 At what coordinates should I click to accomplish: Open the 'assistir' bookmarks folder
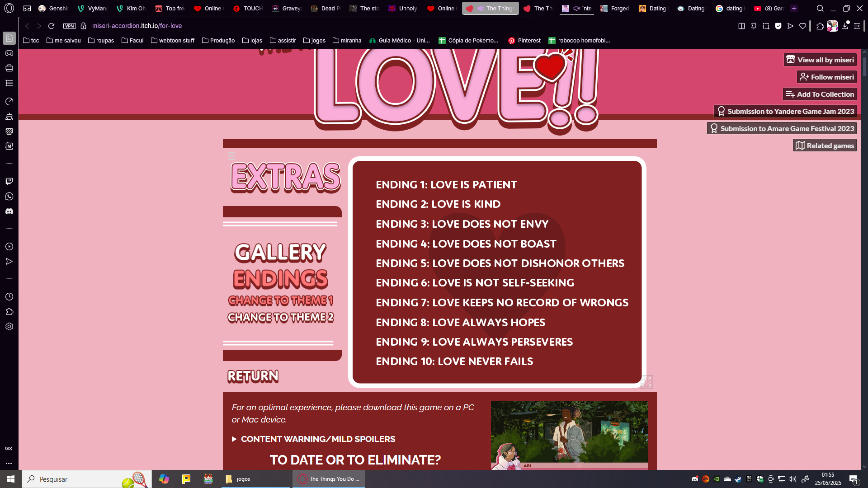[283, 40]
